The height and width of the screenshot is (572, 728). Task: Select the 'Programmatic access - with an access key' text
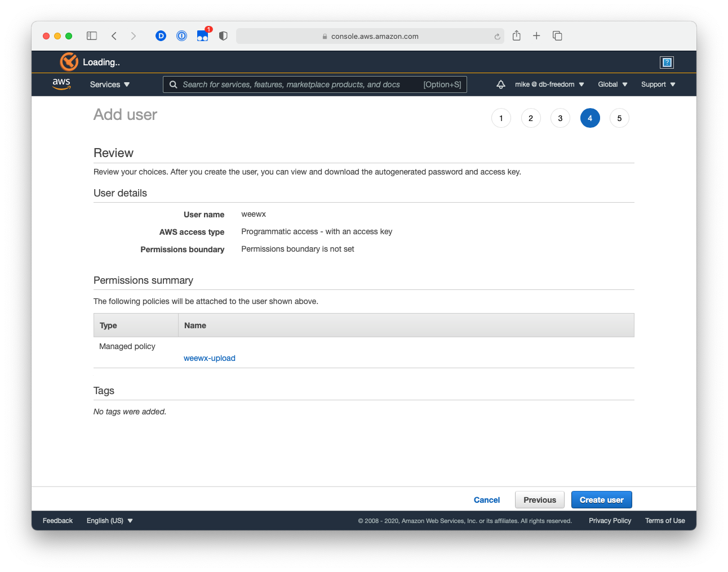click(x=317, y=231)
